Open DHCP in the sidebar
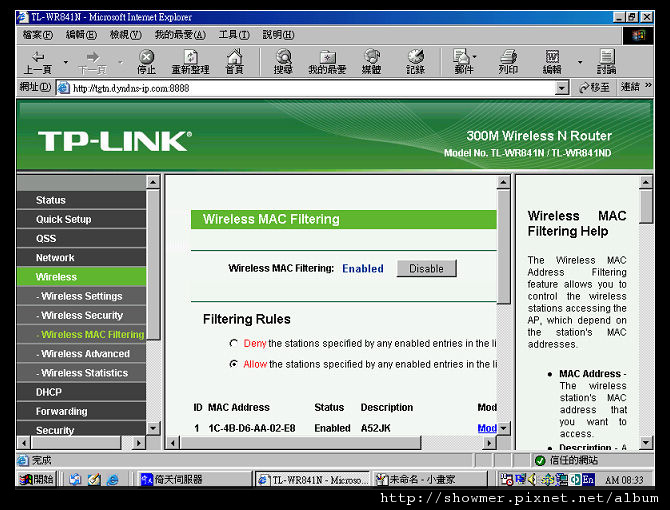The image size is (670, 510). click(82, 392)
